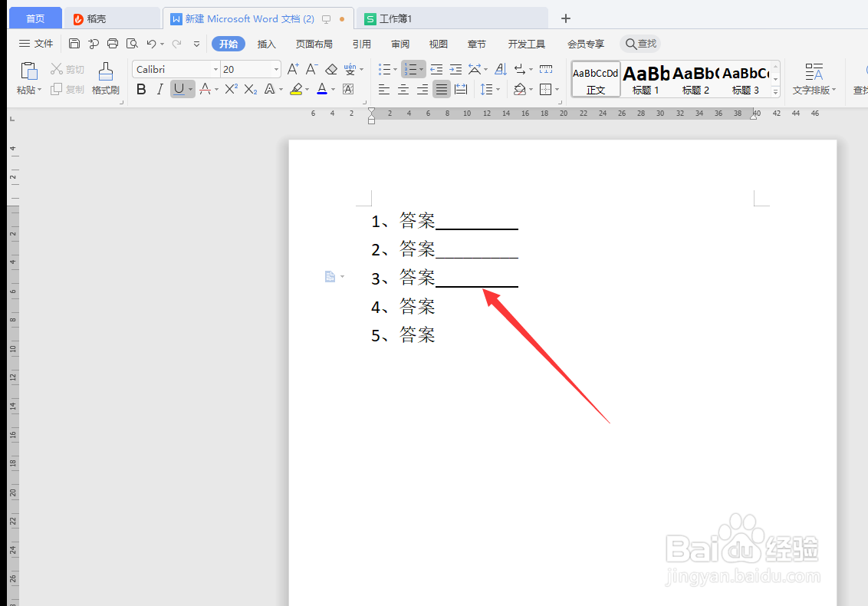Screen dimensions: 868x606
Task: Expand the borders dropdown
Action: coord(557,89)
